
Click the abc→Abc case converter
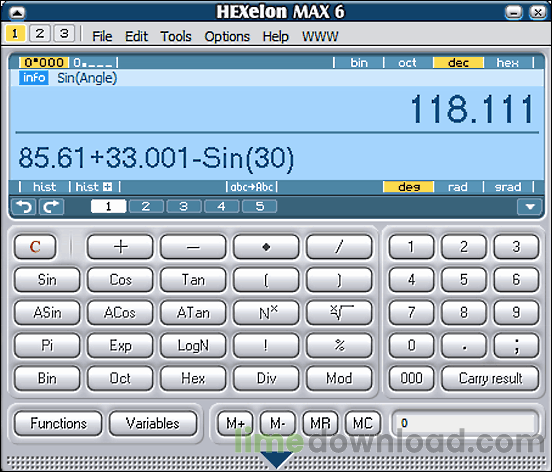(252, 187)
